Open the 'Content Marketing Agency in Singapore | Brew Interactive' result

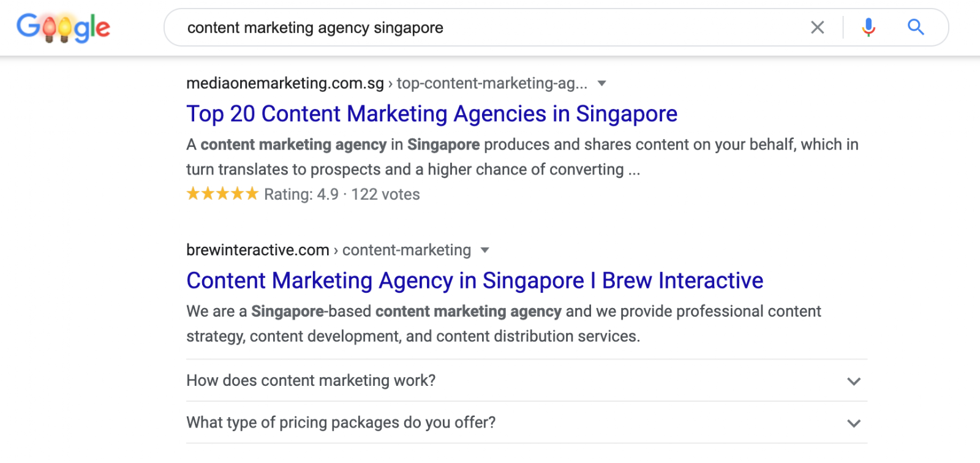coord(475,280)
